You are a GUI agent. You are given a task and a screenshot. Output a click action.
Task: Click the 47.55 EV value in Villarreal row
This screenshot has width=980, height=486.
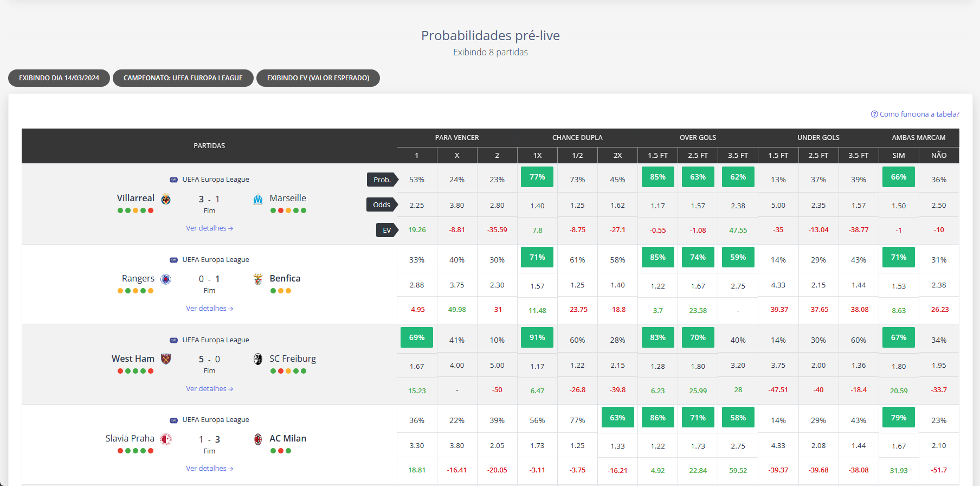[x=738, y=231]
